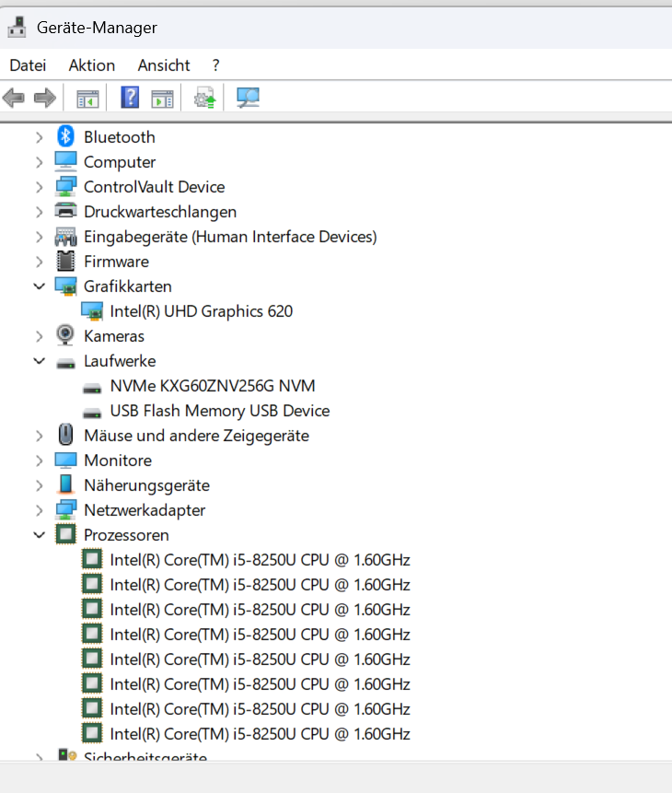Click the Grafikkarten label

coord(128,286)
